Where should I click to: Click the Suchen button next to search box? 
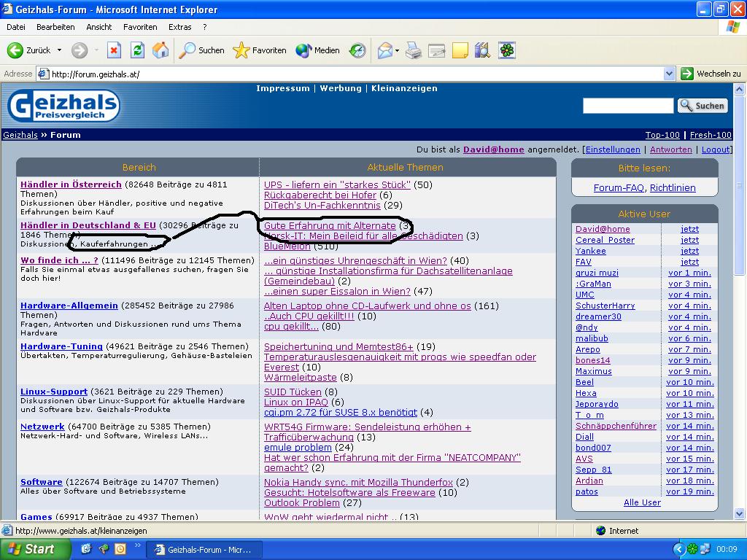[x=703, y=106]
